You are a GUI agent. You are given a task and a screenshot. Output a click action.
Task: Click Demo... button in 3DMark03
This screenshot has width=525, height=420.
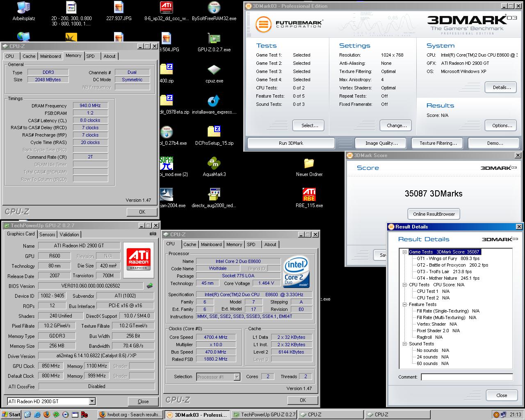pos(495,143)
